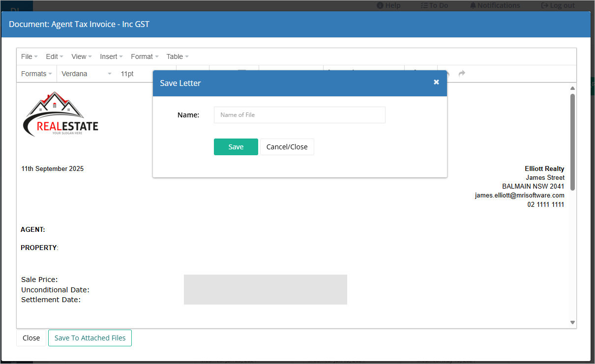Expand the View menu dropdown

point(81,56)
